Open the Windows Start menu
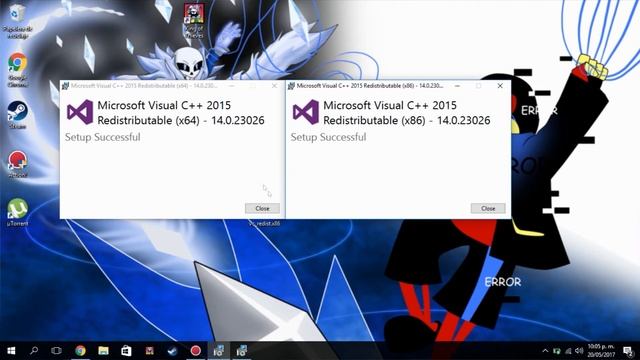 click(11, 351)
